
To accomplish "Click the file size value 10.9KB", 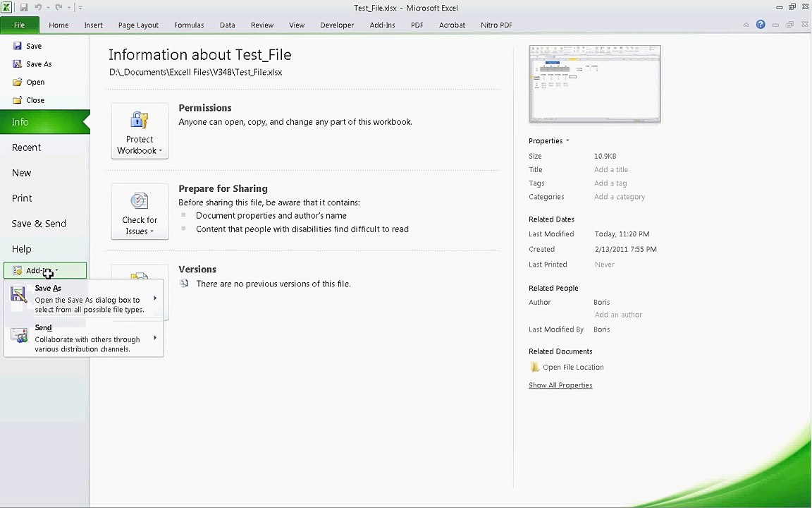I will click(605, 156).
